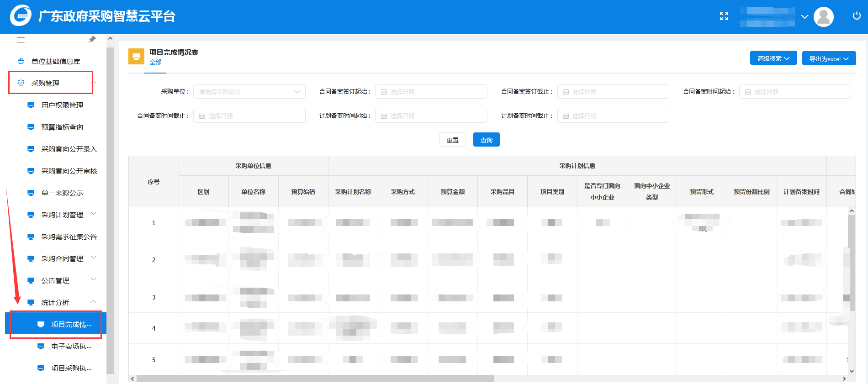Click row number 3 cell
868x384 pixels.
(x=153, y=297)
